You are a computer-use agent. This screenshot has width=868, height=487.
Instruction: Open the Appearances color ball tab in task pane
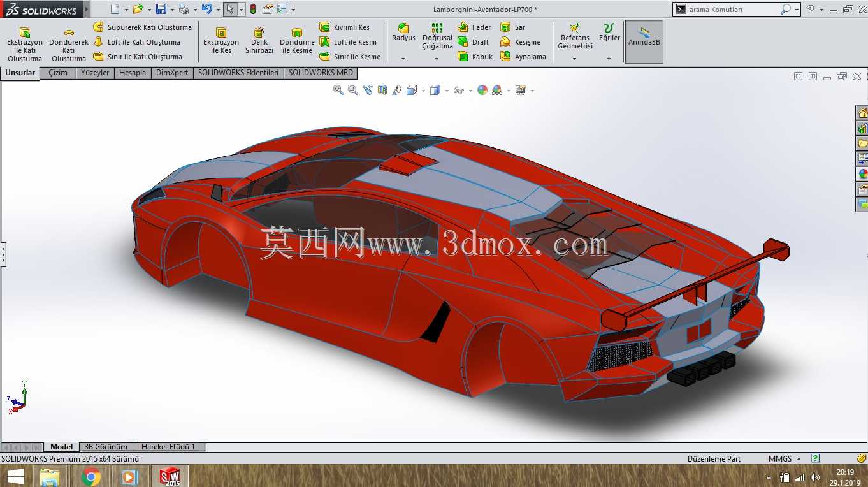[x=862, y=174]
